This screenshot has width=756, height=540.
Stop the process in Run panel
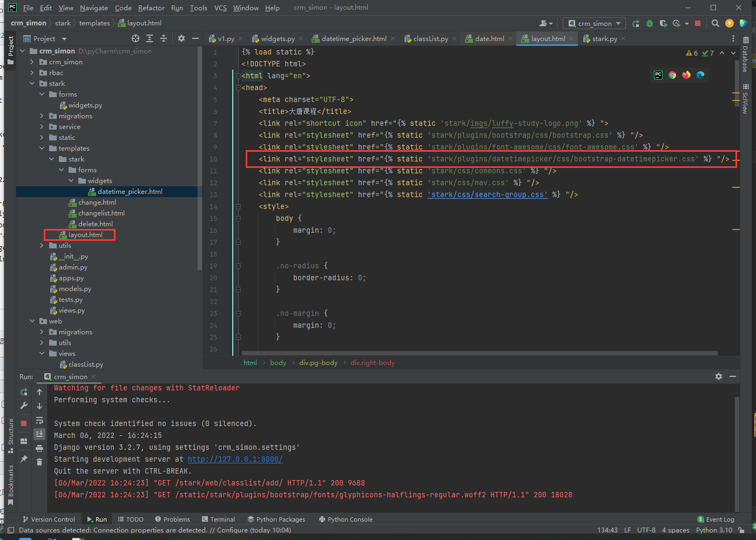[x=24, y=423]
